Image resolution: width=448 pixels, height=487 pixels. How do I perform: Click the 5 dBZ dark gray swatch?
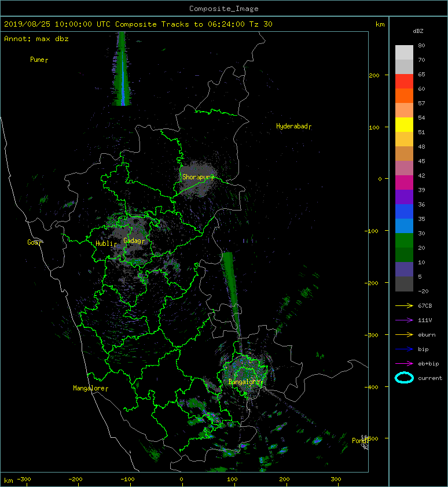(x=404, y=284)
